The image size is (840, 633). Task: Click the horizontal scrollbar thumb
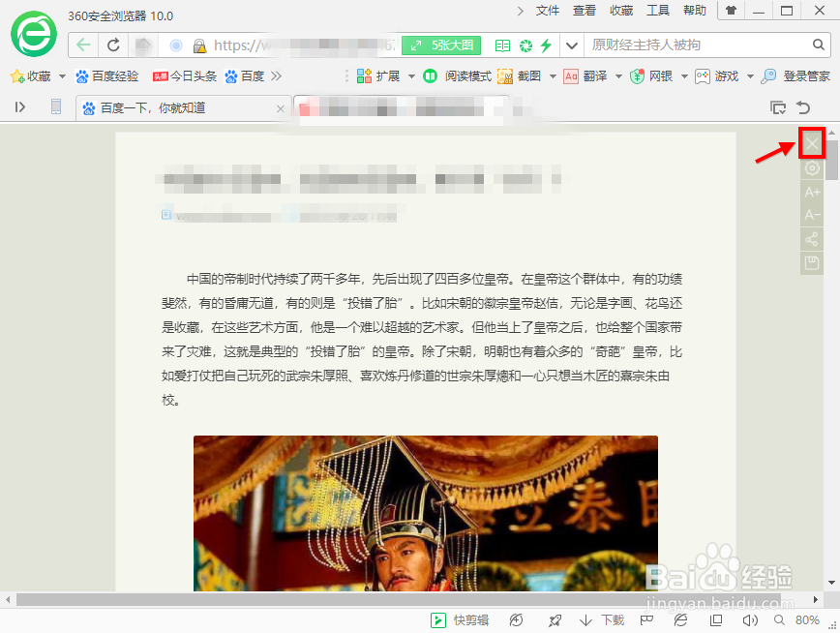coord(399,599)
